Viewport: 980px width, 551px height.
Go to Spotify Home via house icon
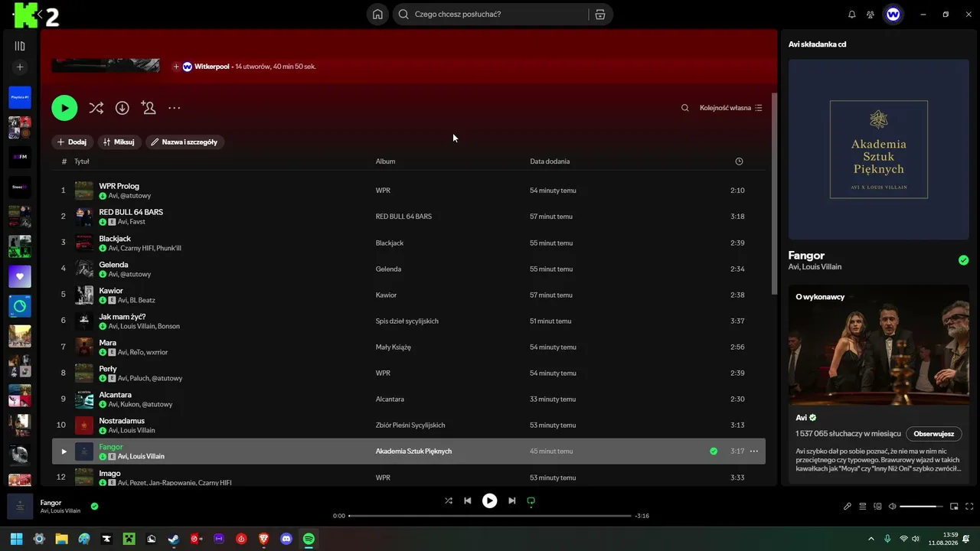[x=377, y=15]
